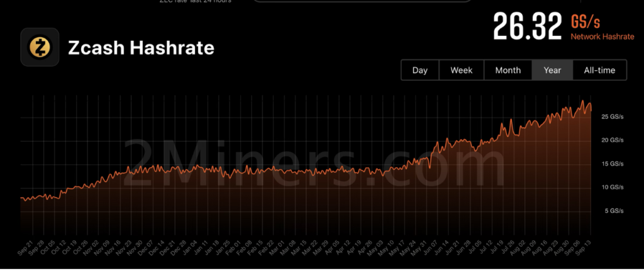Click the 15 GS/s axis label
The image size is (644, 271).
click(x=612, y=164)
